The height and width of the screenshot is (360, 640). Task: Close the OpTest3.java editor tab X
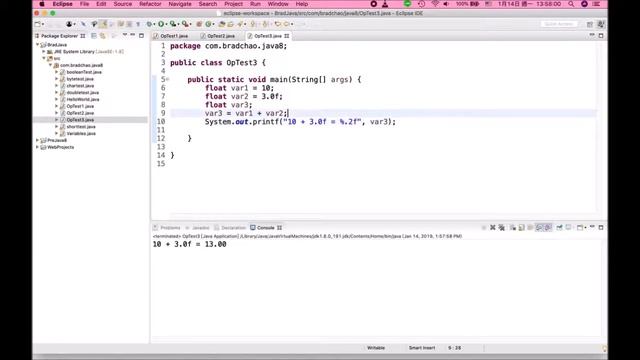287,36
